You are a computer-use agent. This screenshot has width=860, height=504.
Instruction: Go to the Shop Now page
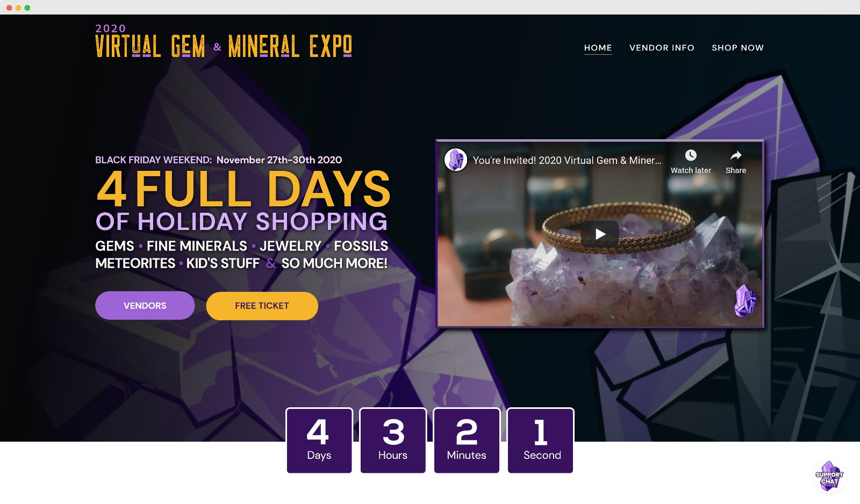click(737, 48)
